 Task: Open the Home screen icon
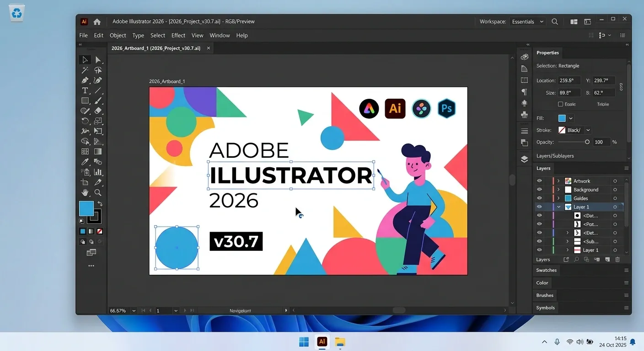tap(97, 21)
